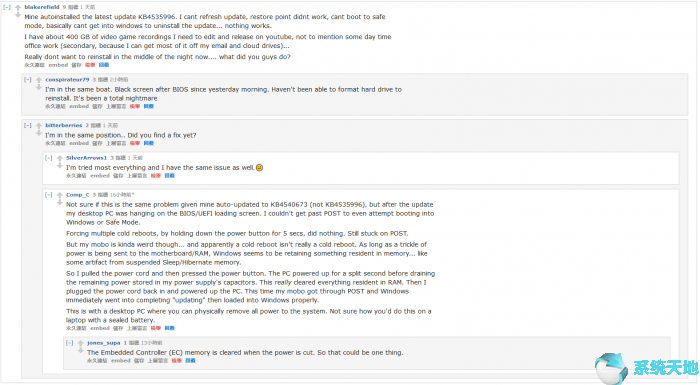Collapse Comp_C's comment with [-]
The width and height of the screenshot is (700, 385).
click(x=49, y=195)
